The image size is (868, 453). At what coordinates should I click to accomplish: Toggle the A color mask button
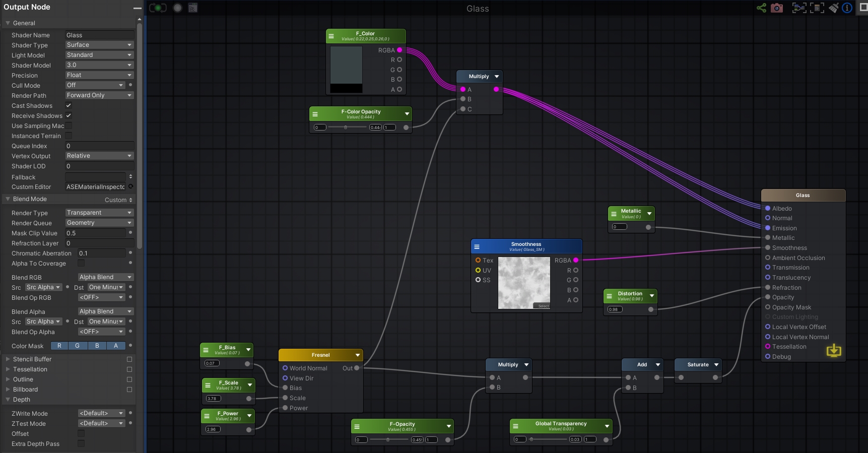tap(116, 346)
